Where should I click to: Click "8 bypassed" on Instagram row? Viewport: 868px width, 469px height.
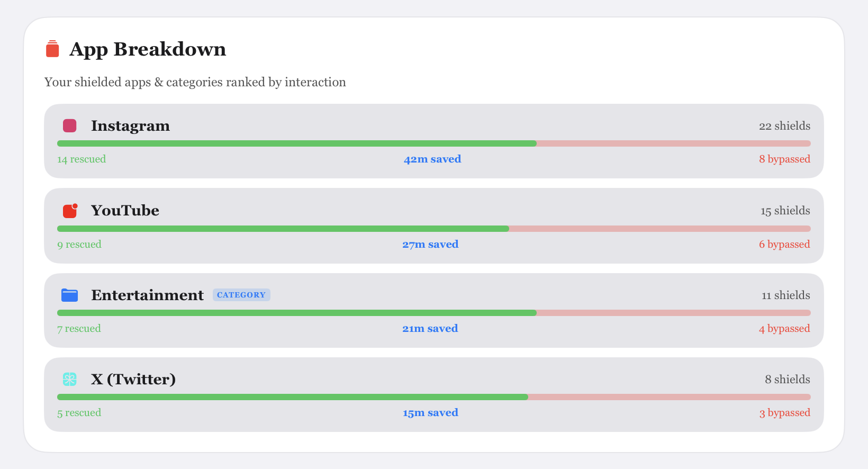point(784,159)
